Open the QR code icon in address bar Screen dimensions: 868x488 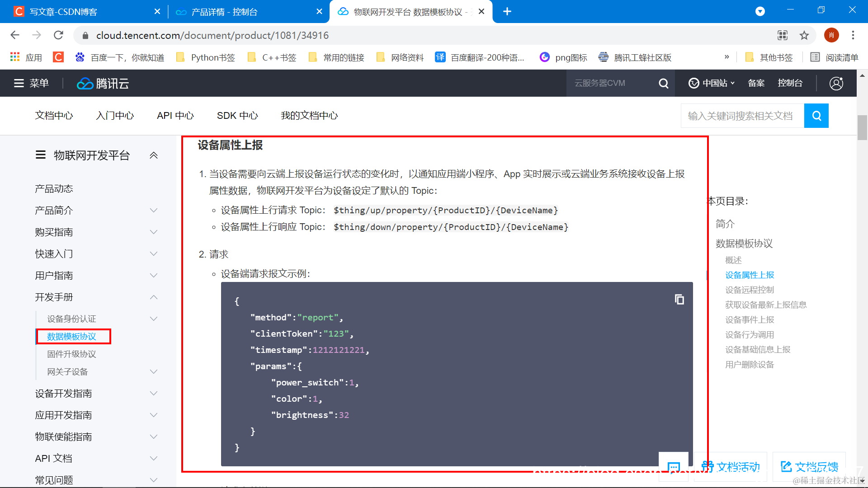click(x=783, y=35)
